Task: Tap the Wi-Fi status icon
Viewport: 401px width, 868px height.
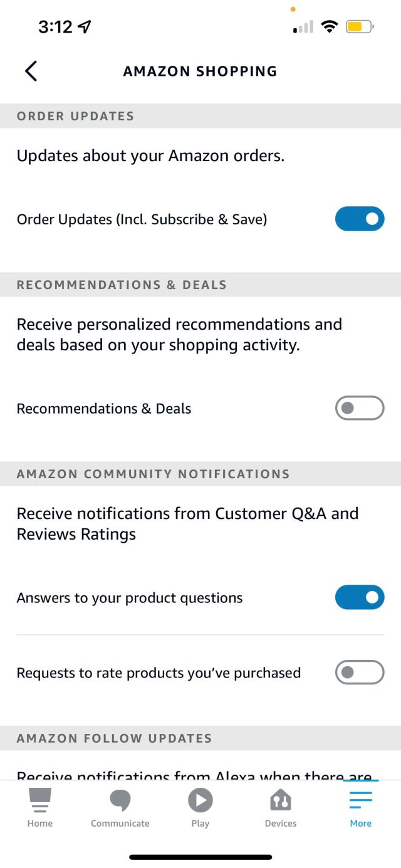Action: 329,27
